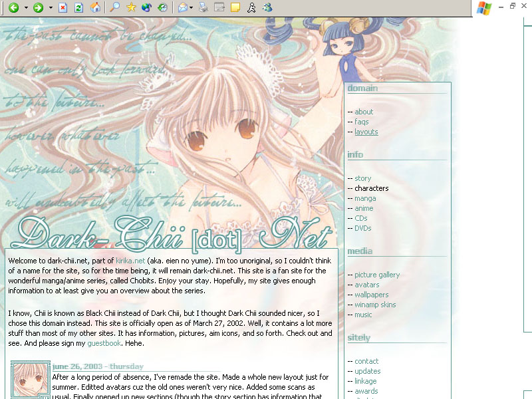Open Search with magnifying glass icon
The image size is (532, 399).
(115, 8)
